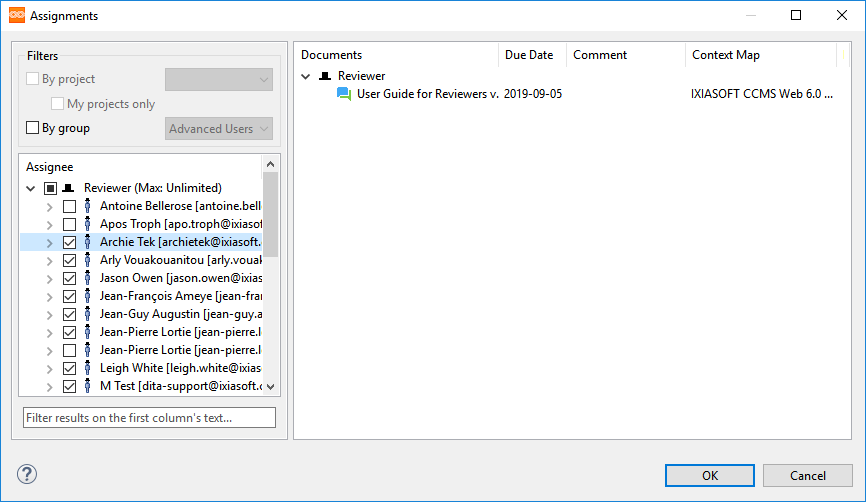Click the person icon beside Jean-François Ameye
Image resolution: width=866 pixels, height=502 pixels.
click(87, 296)
